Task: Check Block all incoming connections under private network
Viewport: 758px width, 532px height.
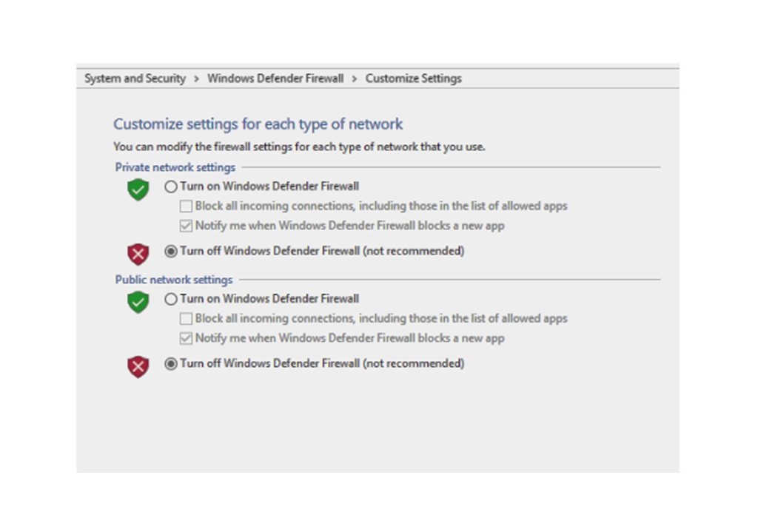Action: click(x=186, y=206)
